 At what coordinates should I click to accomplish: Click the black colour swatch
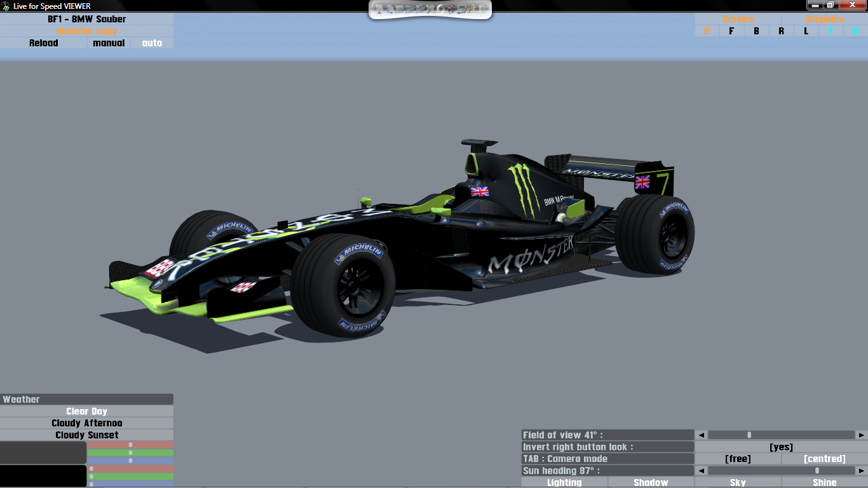pos(43,476)
